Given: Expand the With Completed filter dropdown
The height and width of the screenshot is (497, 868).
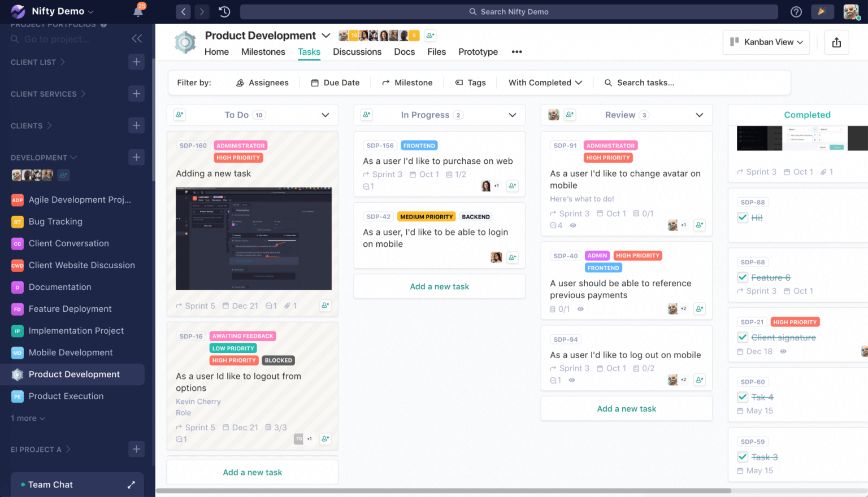Looking at the screenshot, I should (543, 82).
